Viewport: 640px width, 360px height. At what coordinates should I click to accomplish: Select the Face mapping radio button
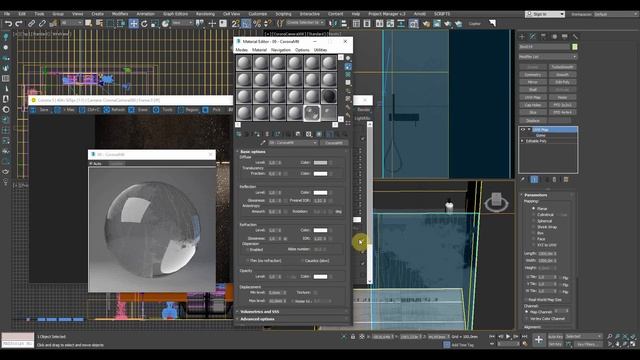(533, 239)
